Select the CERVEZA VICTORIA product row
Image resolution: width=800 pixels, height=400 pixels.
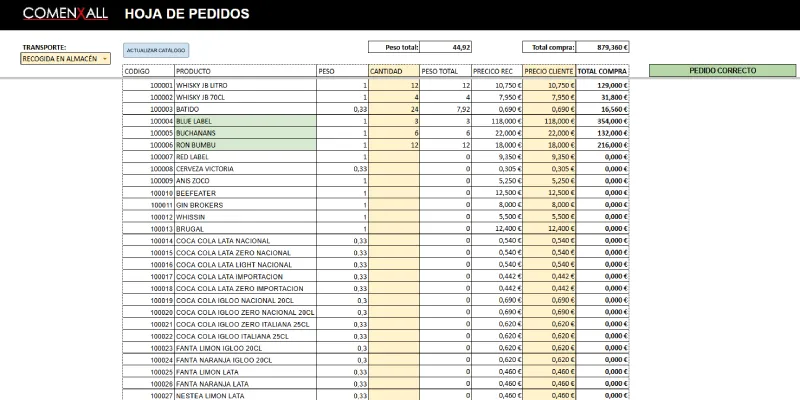coord(376,169)
